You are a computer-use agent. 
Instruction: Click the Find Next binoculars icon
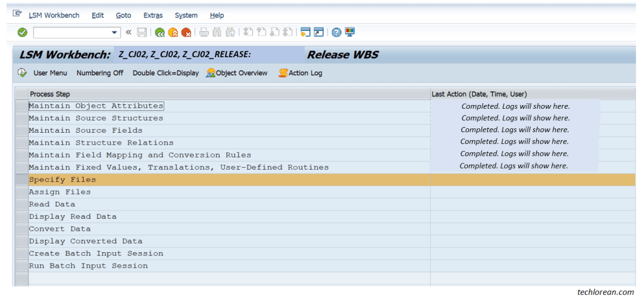tap(230, 33)
